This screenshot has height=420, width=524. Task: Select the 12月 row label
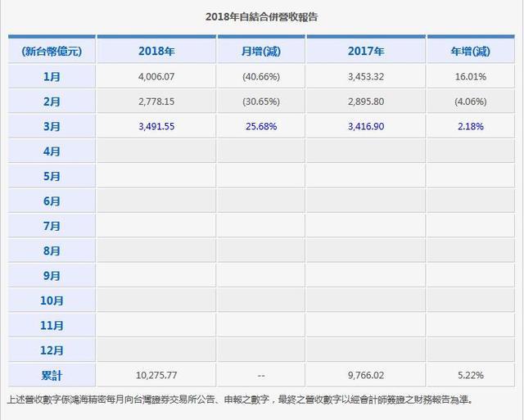click(52, 350)
